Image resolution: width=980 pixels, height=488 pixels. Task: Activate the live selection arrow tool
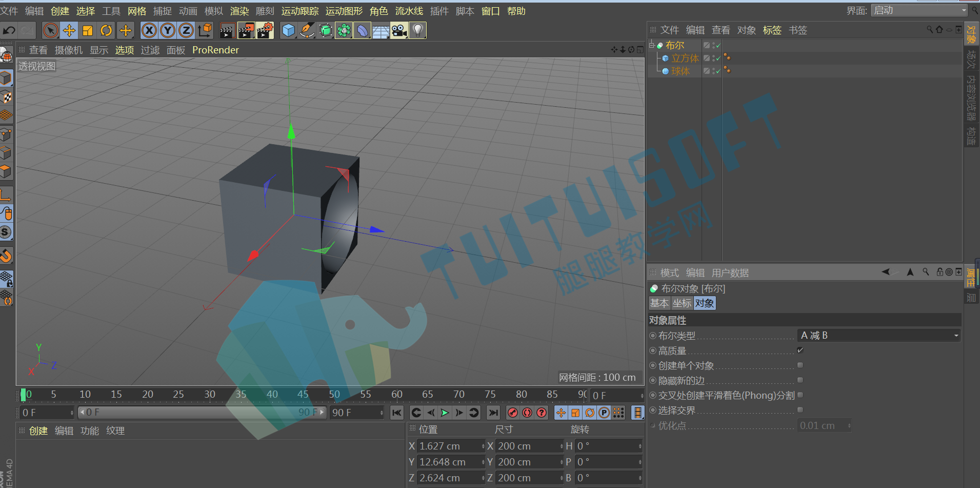point(50,31)
